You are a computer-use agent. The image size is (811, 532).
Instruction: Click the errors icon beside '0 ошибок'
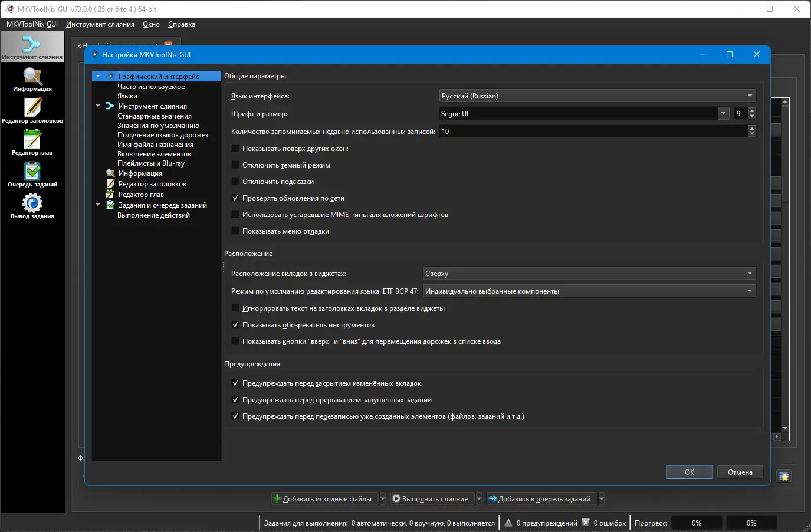586,523
